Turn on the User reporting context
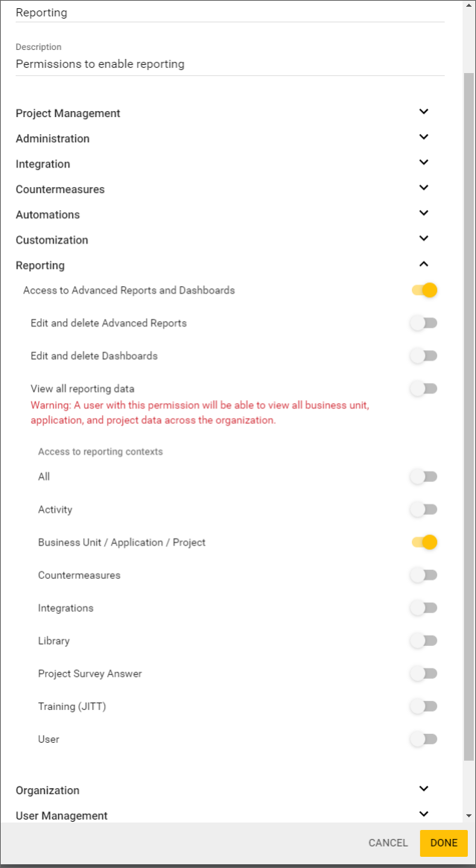Image resolution: width=476 pixels, height=868 pixels. [x=423, y=738]
